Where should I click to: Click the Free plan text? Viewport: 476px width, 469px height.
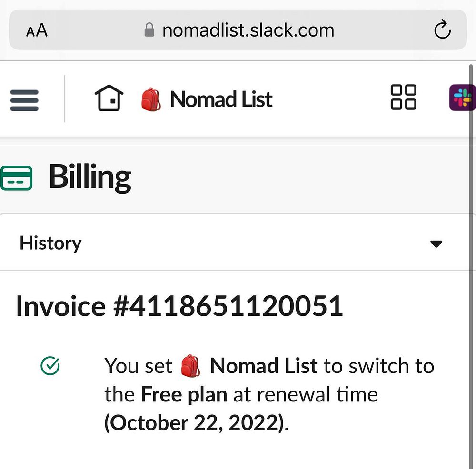[184, 394]
